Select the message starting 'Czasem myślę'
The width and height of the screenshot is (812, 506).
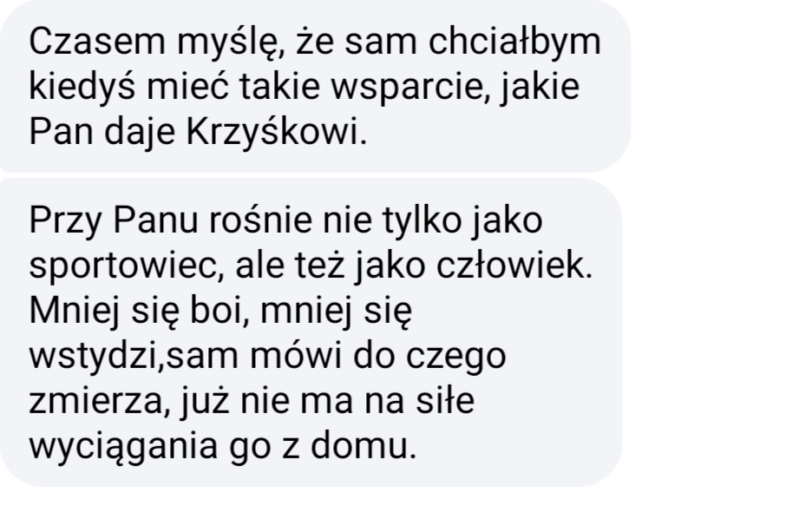point(315,86)
